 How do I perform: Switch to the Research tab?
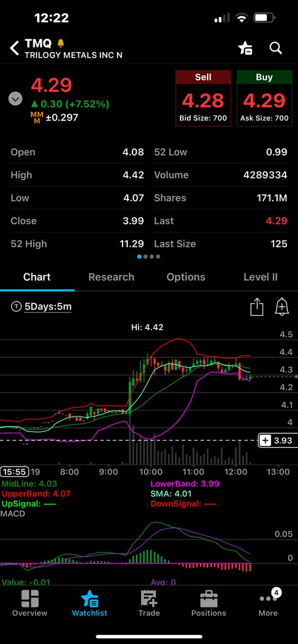[x=111, y=277]
